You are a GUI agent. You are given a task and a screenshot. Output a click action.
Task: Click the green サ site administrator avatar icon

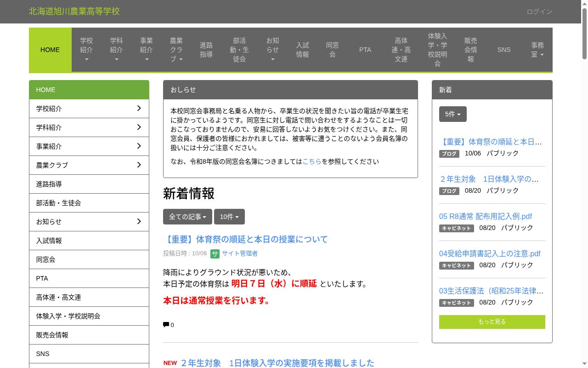(215, 253)
